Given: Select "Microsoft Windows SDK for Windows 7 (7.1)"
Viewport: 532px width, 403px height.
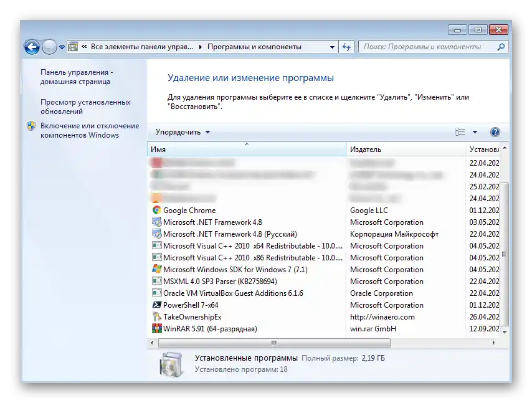Looking at the screenshot, I should pyautogui.click(x=323, y=270).
